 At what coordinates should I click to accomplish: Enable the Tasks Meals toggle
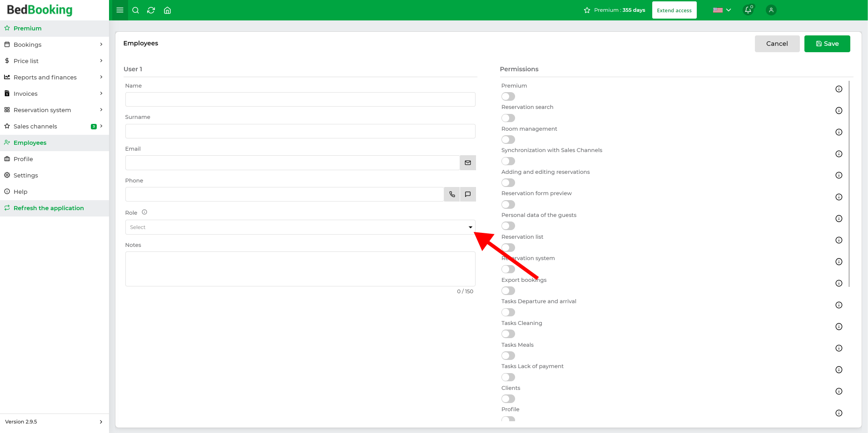508,355
